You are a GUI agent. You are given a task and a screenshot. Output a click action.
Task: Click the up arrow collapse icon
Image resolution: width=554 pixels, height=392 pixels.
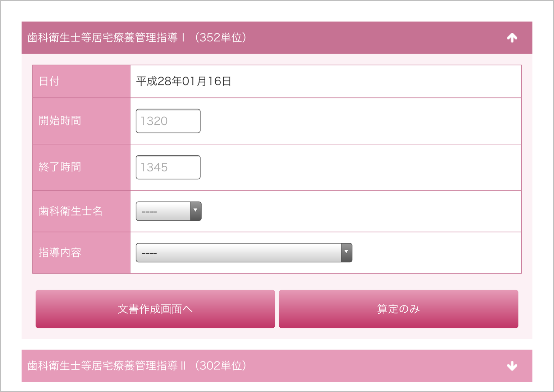(512, 38)
